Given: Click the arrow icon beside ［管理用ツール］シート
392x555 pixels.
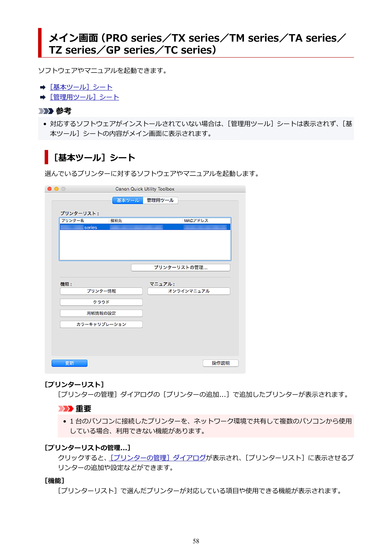Looking at the screenshot, I should (43, 97).
